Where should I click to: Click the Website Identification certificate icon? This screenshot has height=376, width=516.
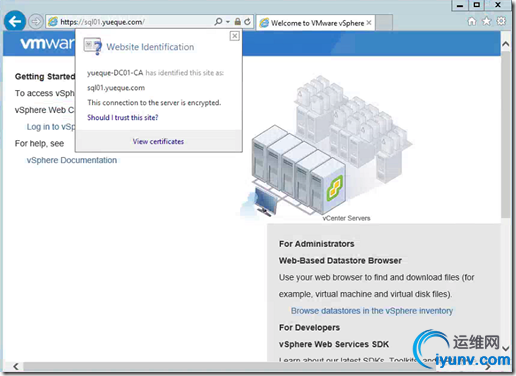click(92, 46)
